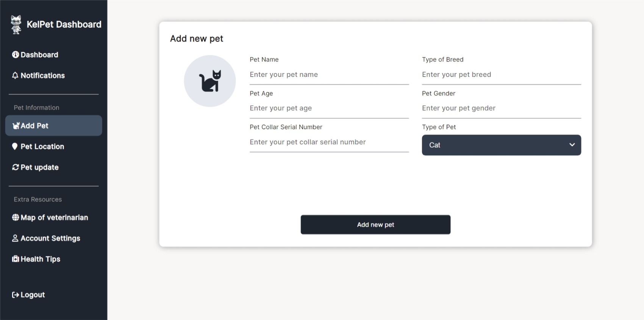The height and width of the screenshot is (320, 644).
Task: Click the Pet Location pin icon
Action: (15, 146)
